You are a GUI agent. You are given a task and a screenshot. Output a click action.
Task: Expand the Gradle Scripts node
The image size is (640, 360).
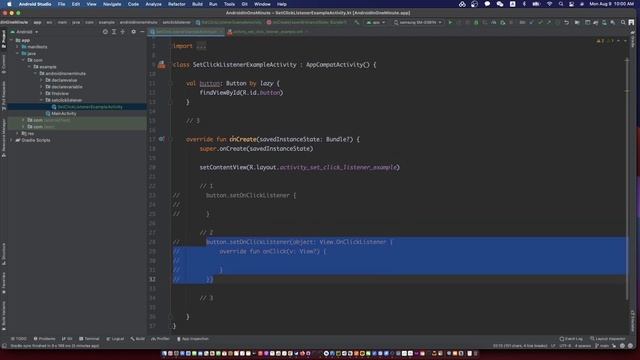pyautogui.click(x=11, y=140)
